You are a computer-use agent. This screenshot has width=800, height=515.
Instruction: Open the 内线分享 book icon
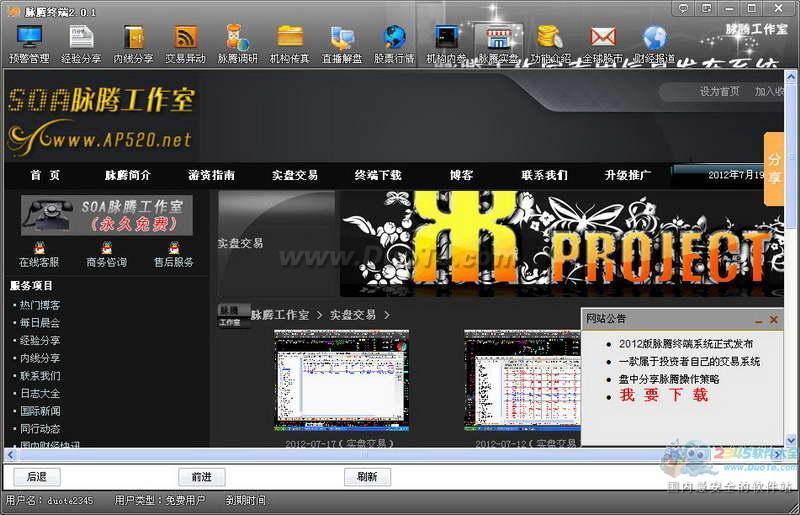[x=133, y=38]
